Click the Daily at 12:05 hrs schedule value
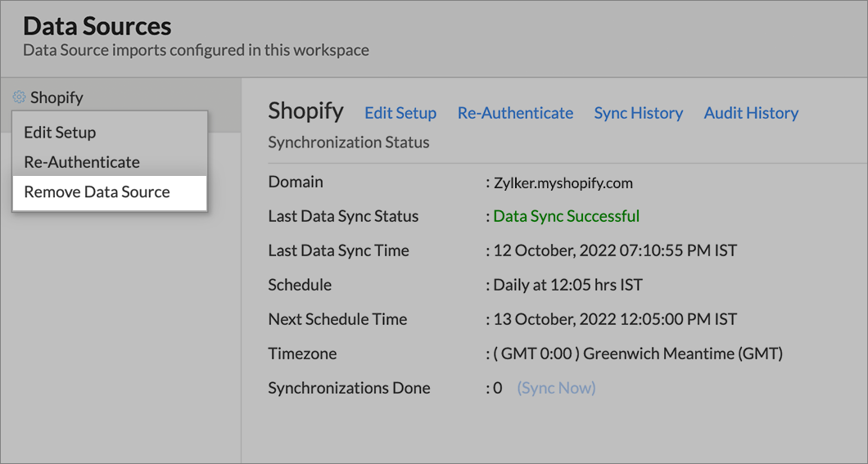Viewport: 868px width, 464px height. click(x=567, y=285)
